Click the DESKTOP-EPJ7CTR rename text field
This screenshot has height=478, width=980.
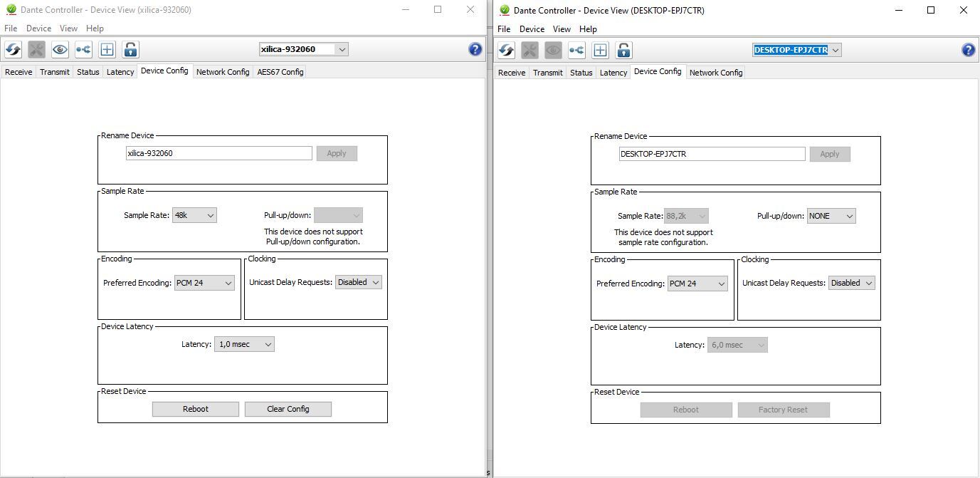pos(712,154)
